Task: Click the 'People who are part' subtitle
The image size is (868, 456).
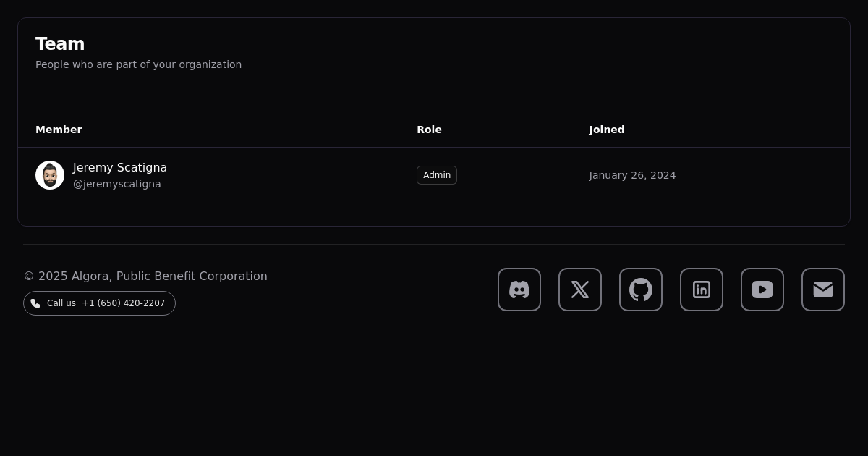Action: coord(138,64)
